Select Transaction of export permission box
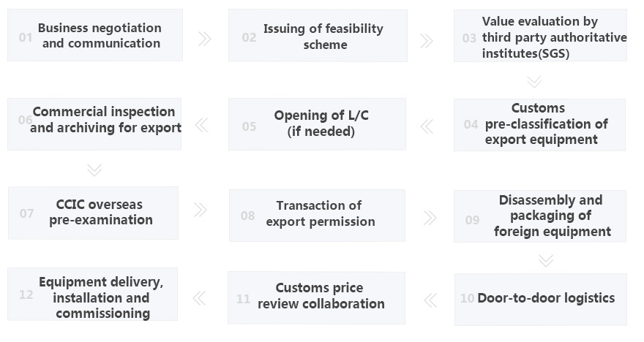This screenshot has height=342, width=644. pos(317,214)
